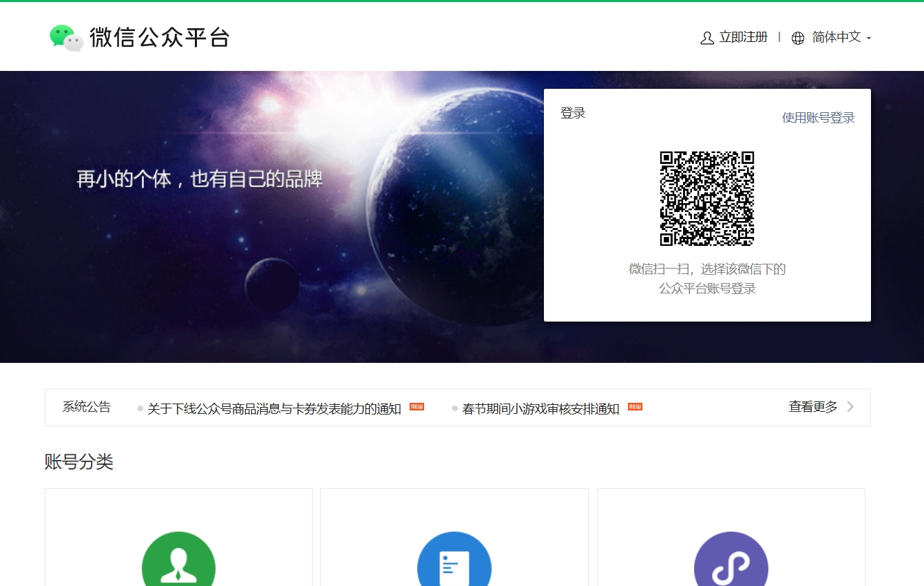Image resolution: width=924 pixels, height=586 pixels.
Task: Click the login QR code image
Action: click(x=707, y=198)
